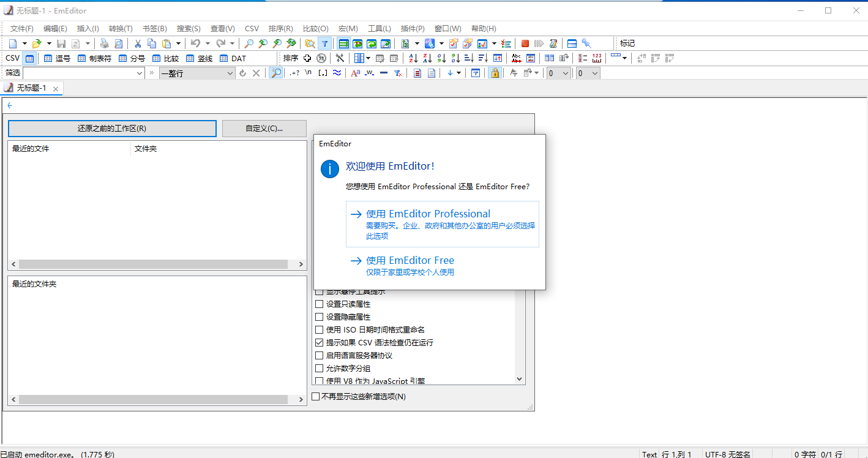The width and height of the screenshot is (868, 458).
Task: Check 不再显示这些新增选项
Action: 315,396
